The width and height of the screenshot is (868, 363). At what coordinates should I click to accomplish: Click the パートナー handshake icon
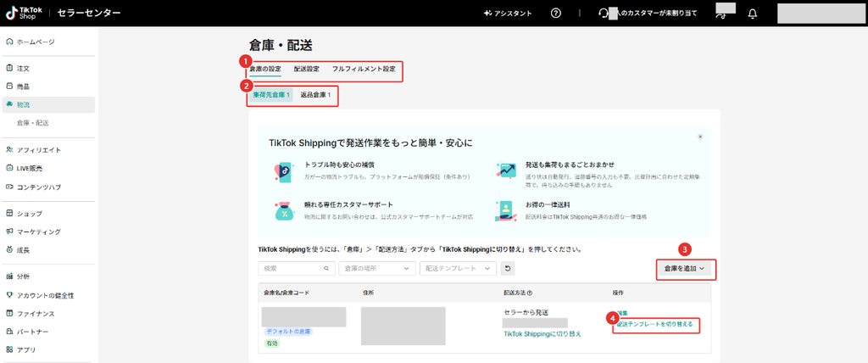click(x=9, y=332)
